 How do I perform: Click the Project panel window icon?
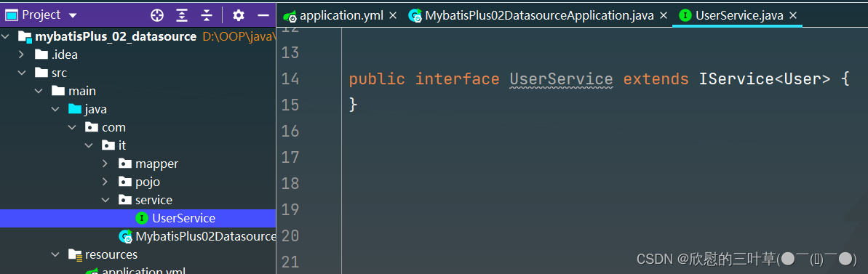[11, 15]
